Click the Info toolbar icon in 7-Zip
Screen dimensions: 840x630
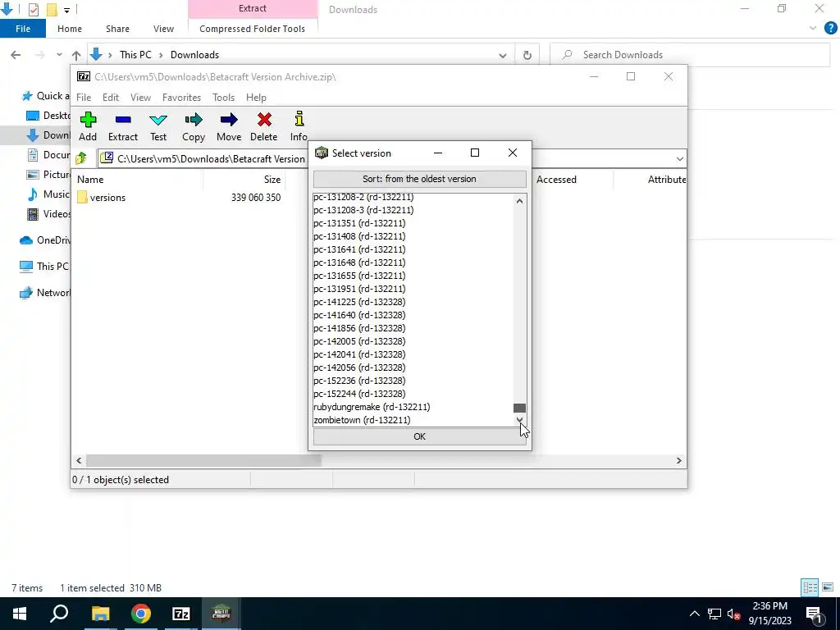click(299, 126)
